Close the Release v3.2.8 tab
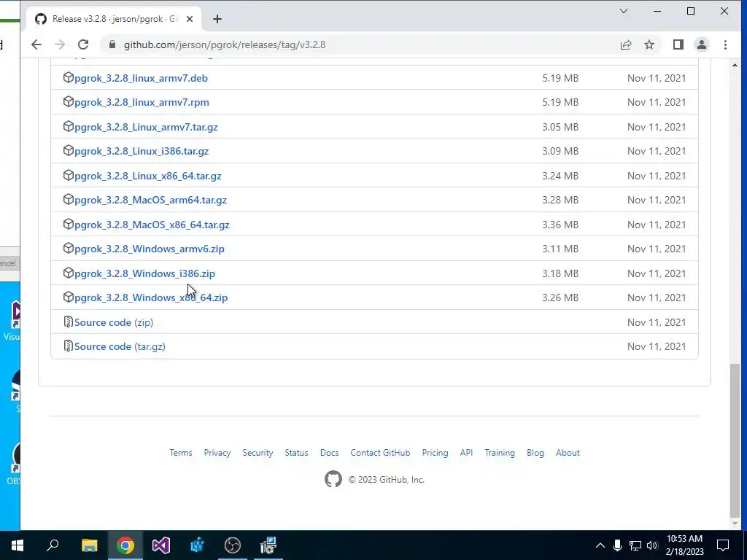747x560 pixels. pos(190,19)
